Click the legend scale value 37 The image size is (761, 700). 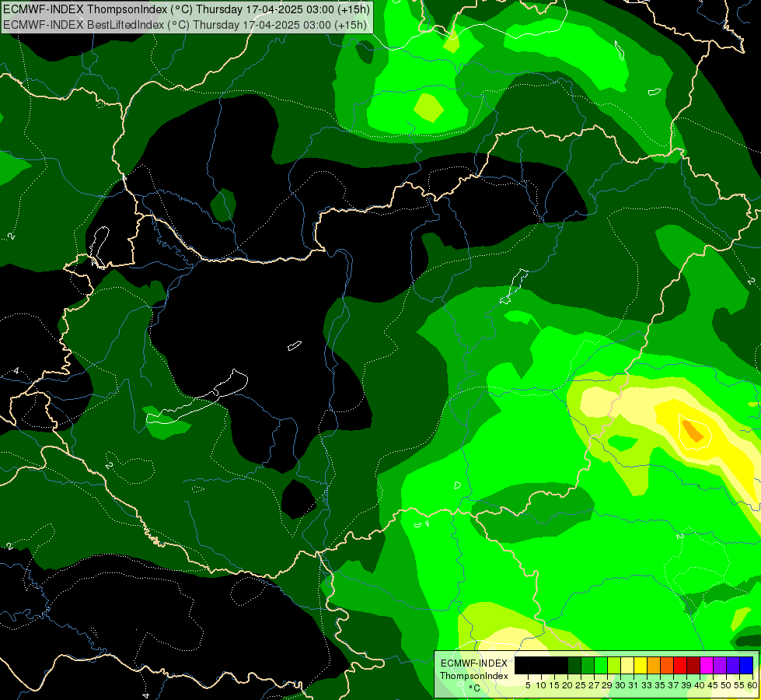click(673, 685)
